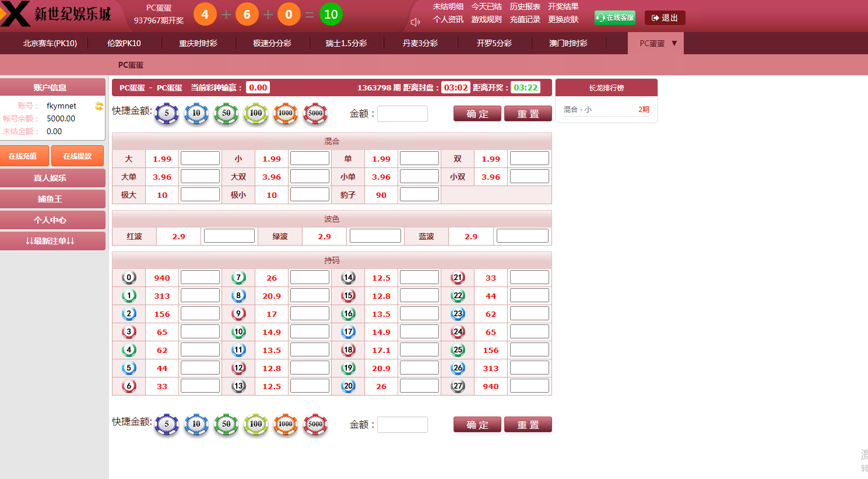Viewport: 868px width, 479px height.
Task: Select the 50 chip quick amount
Action: click(x=226, y=114)
